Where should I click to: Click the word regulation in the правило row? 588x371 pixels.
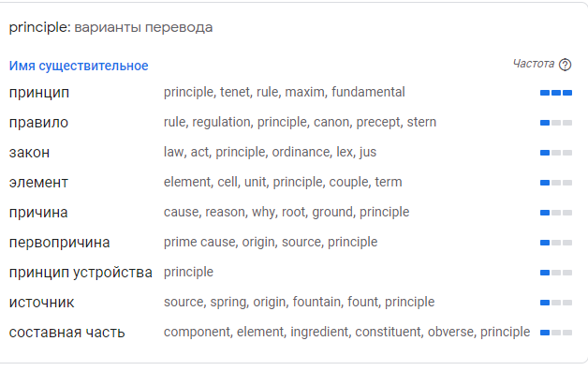pyautogui.click(x=222, y=123)
